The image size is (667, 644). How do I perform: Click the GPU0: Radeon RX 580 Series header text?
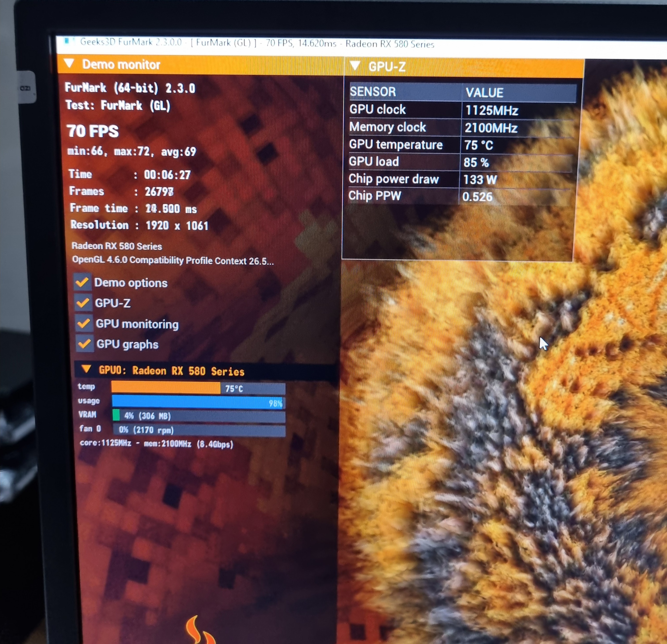pos(171,371)
